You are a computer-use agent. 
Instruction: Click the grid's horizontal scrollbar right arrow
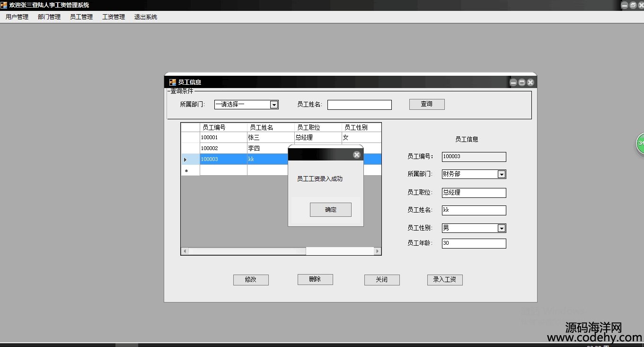377,251
